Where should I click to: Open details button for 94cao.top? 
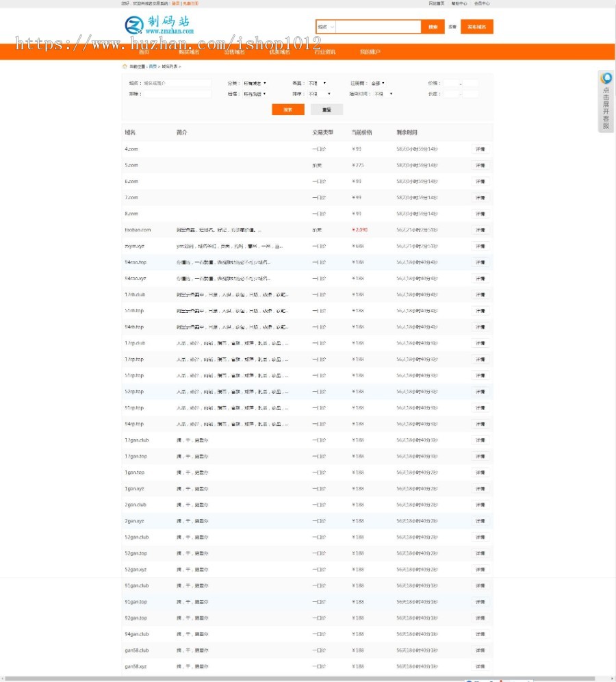click(x=480, y=262)
